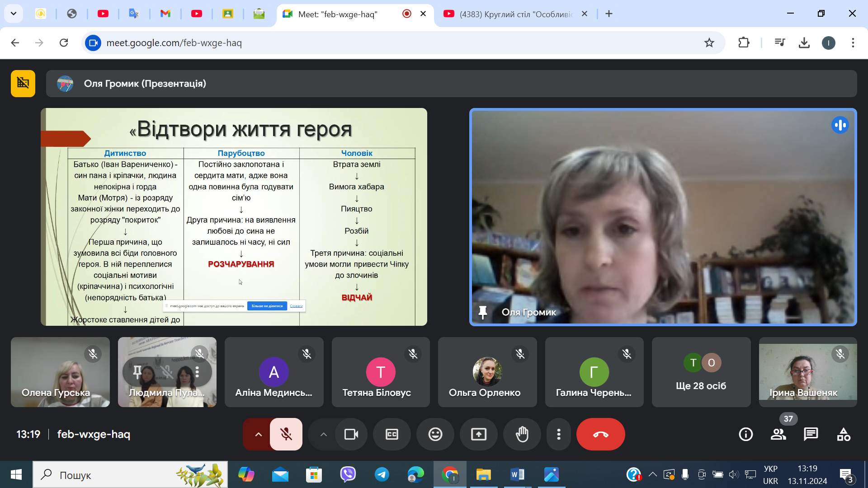
Task: Open more options three-dot menu
Action: pos(559,434)
